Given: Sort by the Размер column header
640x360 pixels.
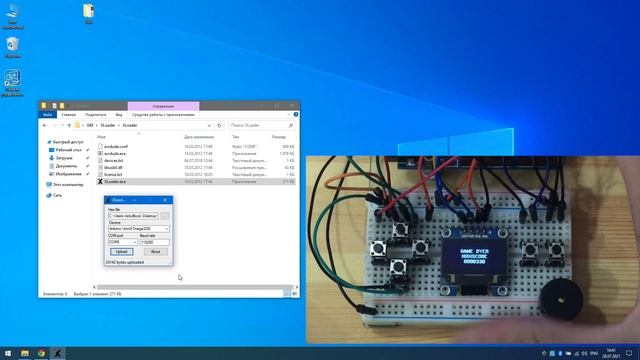Looking at the screenshot, I should [279, 137].
